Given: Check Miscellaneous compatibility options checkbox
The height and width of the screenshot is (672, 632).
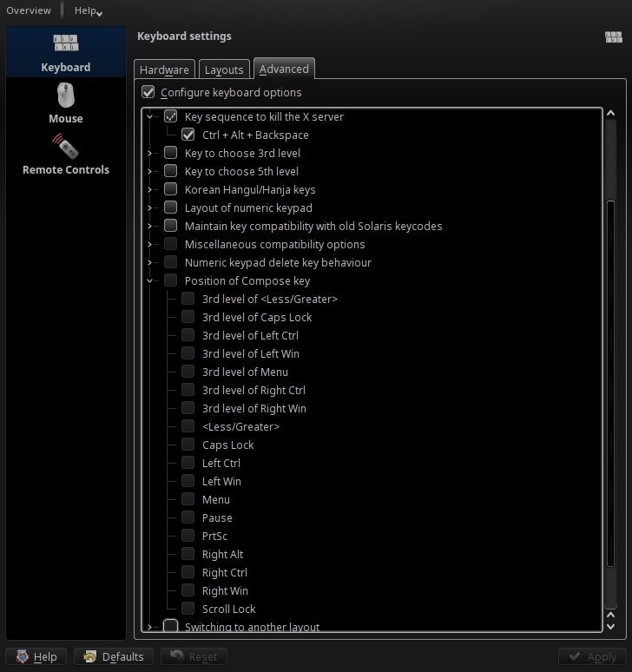Looking at the screenshot, I should pos(170,244).
